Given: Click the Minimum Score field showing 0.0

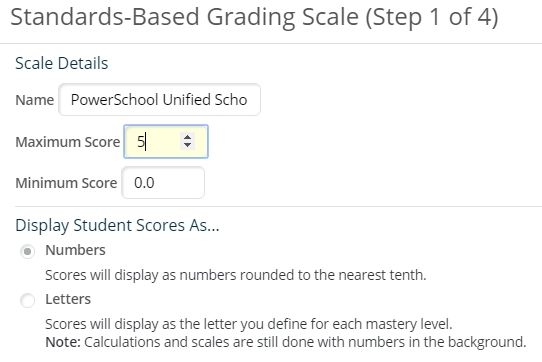Looking at the screenshot, I should [163, 183].
